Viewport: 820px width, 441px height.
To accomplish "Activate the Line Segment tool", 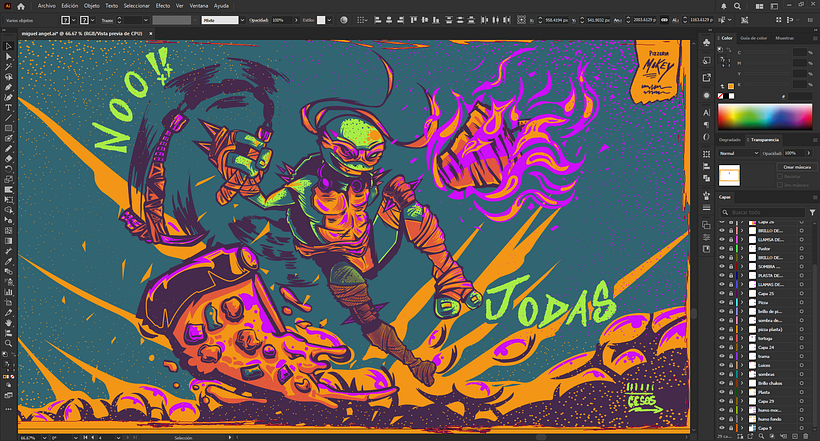I will point(8,119).
